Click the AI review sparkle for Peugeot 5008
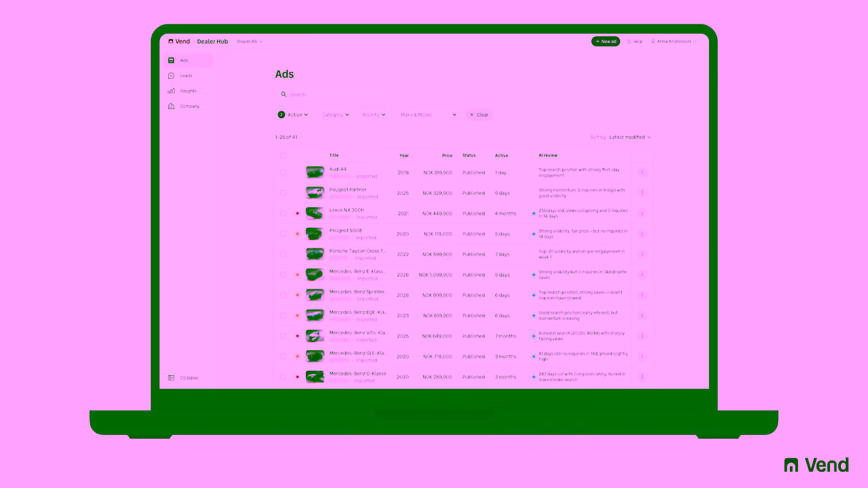Image resolution: width=868 pixels, height=488 pixels. point(534,234)
